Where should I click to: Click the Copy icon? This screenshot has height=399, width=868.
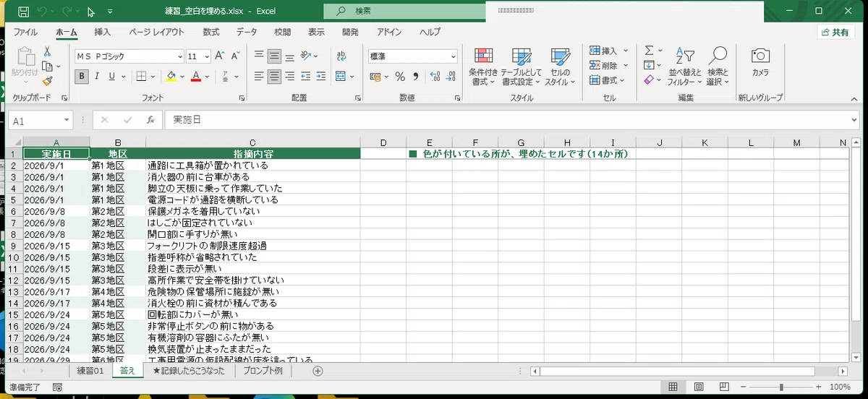47,66
